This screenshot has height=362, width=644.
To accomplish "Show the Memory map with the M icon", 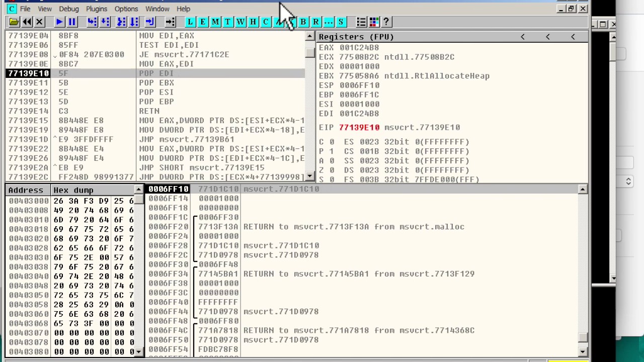I will (215, 22).
